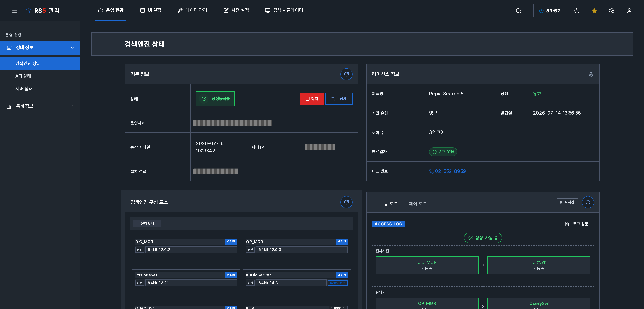
Task: Collapse the 상태 정보 sidebar section
Action: (40, 48)
